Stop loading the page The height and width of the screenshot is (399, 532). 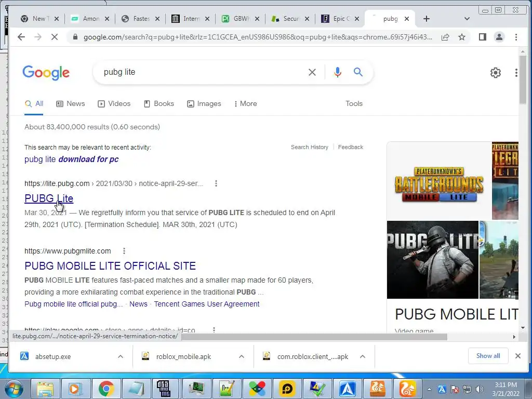(x=54, y=37)
